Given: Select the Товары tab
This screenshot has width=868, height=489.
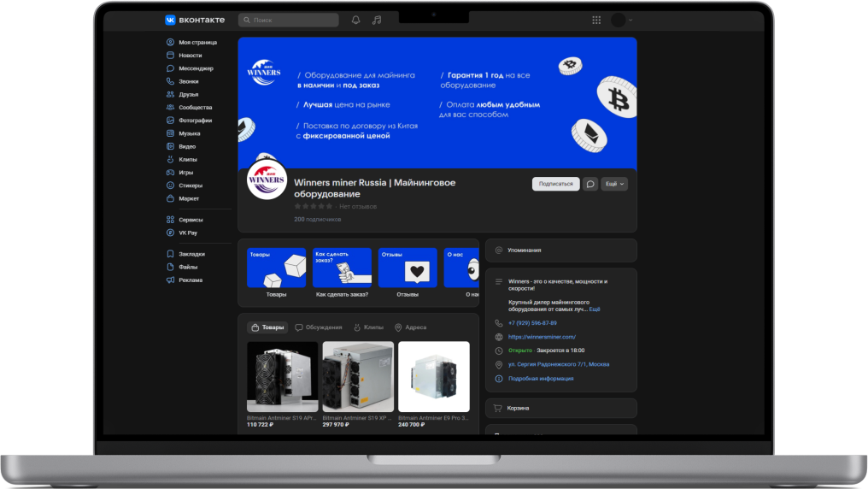Looking at the screenshot, I should (x=267, y=327).
